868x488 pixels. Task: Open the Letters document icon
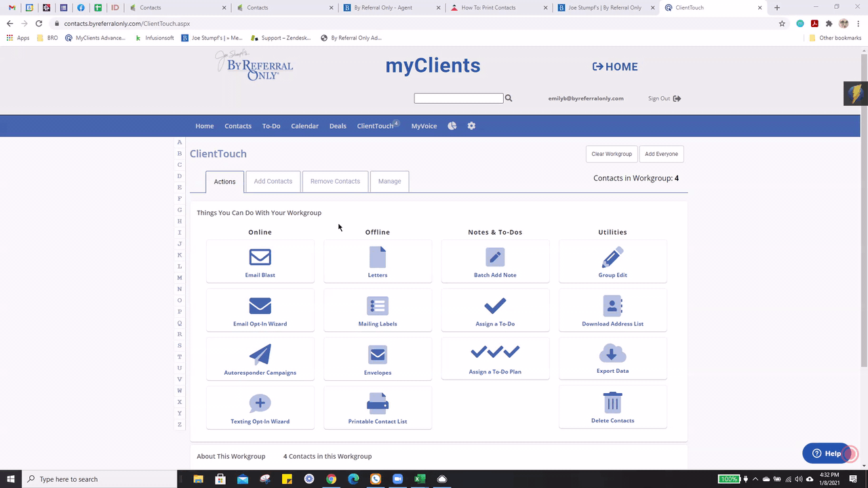pos(378,258)
